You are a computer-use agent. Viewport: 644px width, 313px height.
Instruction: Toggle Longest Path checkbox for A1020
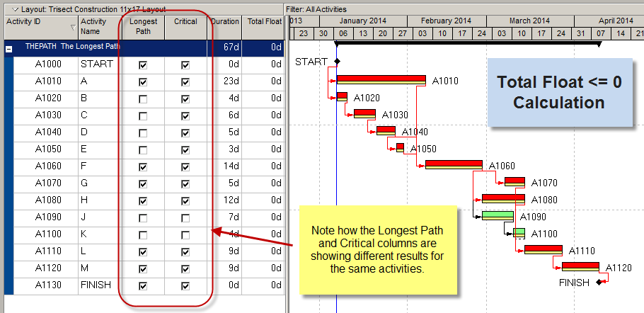[x=143, y=98]
